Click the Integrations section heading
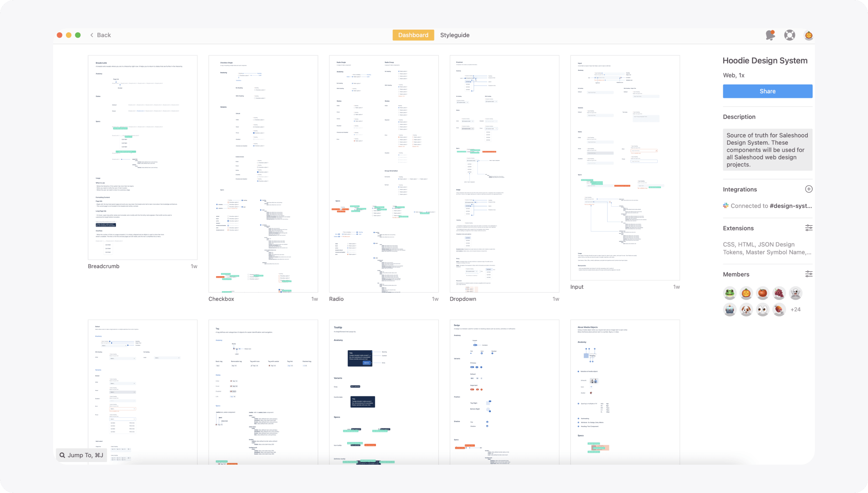The height and width of the screenshot is (493, 868). tap(740, 189)
